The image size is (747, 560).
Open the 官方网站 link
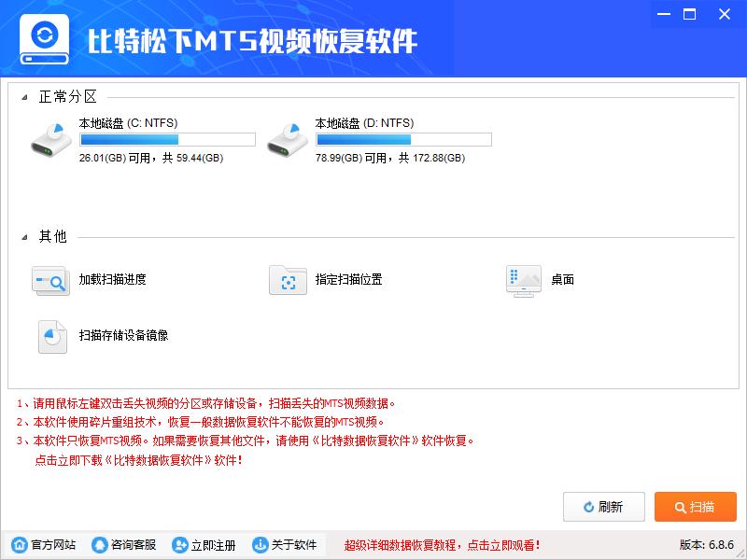click(53, 545)
